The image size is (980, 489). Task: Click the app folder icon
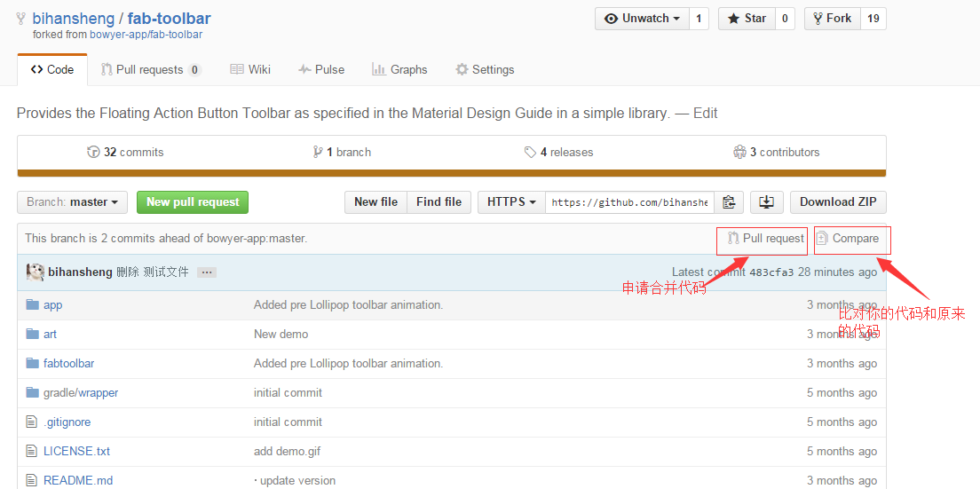click(33, 304)
